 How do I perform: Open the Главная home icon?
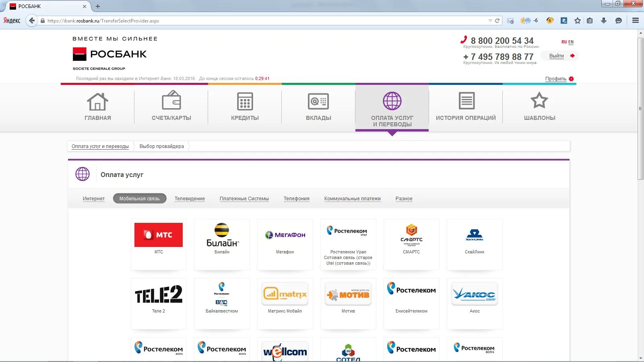click(97, 101)
